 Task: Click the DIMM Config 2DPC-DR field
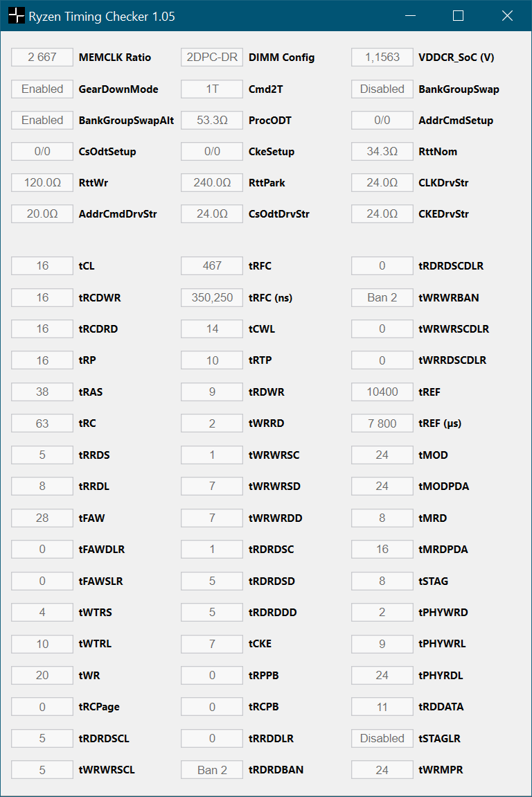(212, 58)
